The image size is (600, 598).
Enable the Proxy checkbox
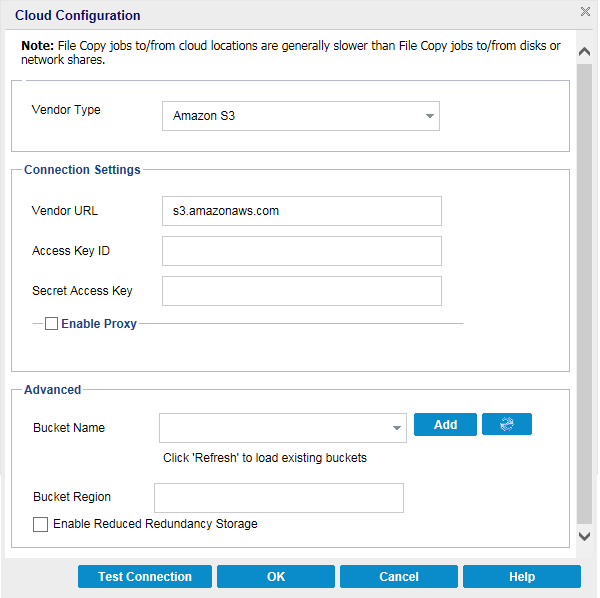point(52,324)
